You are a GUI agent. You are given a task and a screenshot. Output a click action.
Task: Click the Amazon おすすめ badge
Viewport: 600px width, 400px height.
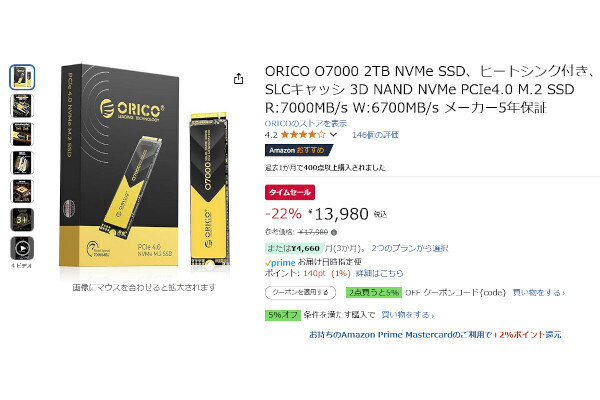click(x=299, y=150)
